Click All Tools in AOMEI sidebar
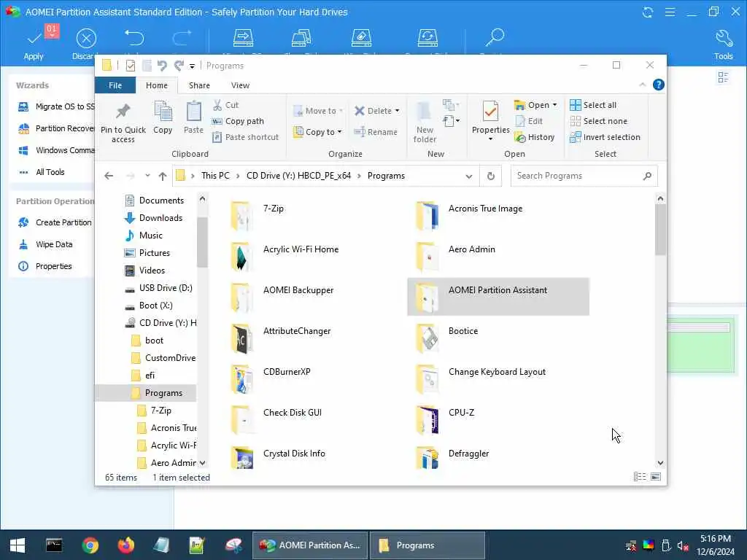Image resolution: width=747 pixels, height=560 pixels. coord(42,172)
